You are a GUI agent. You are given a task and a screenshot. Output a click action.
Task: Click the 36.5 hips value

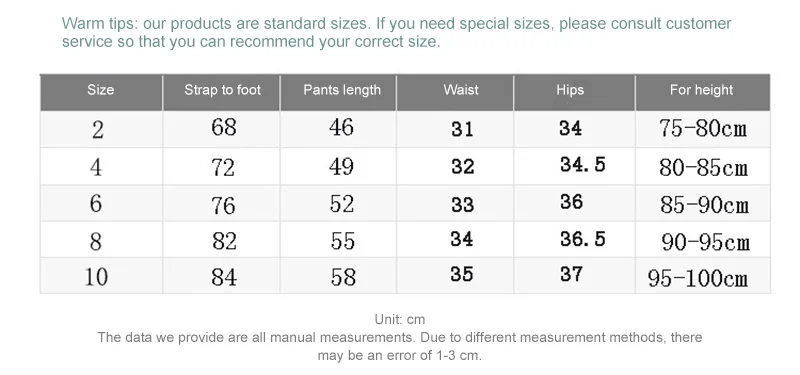point(582,238)
